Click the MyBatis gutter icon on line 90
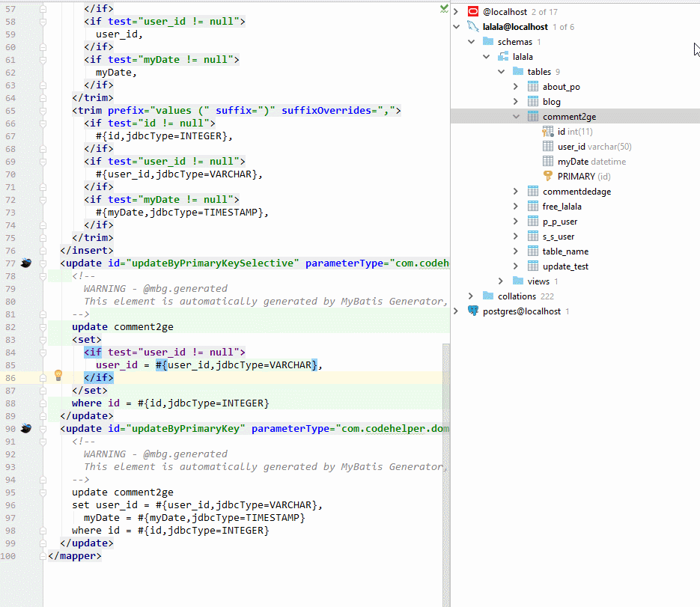Screen dimensions: 700x607 click(x=26, y=427)
